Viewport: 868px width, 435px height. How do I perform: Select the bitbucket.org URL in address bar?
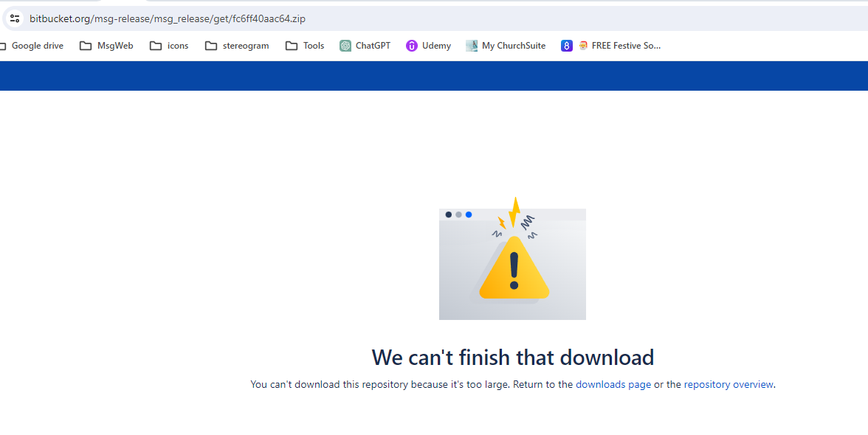coord(167,18)
